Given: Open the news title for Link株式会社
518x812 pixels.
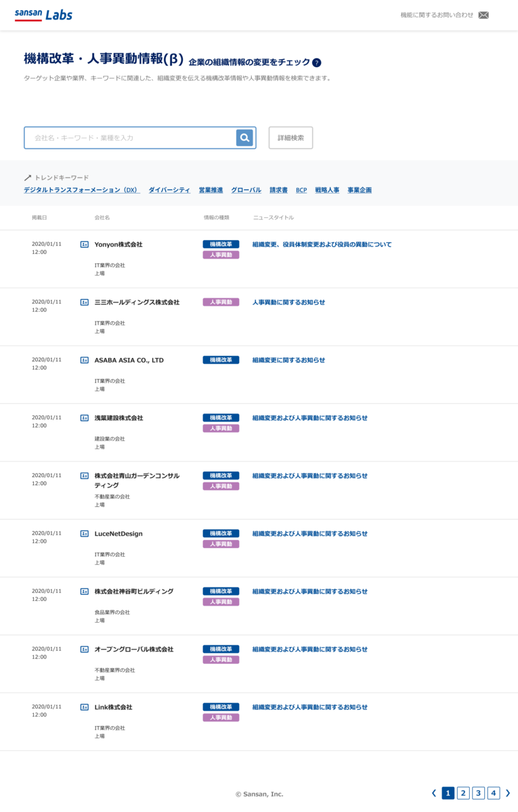Looking at the screenshot, I should [310, 707].
